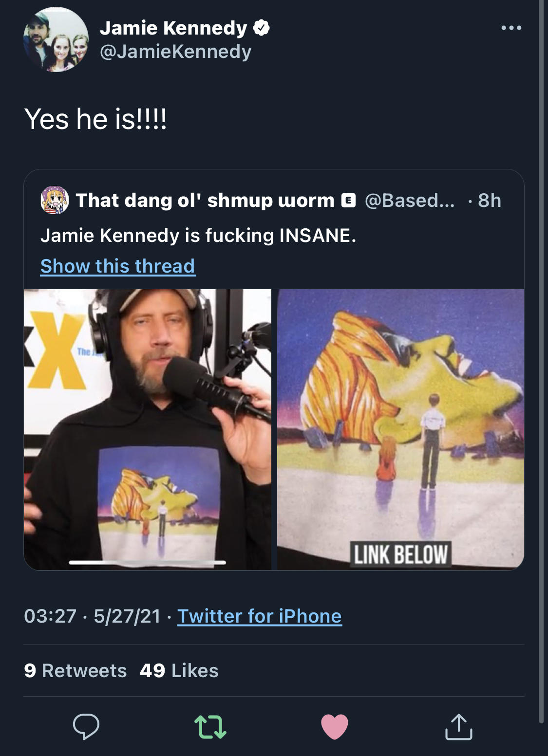Unlike the tweet via heart icon

[x=335, y=726]
